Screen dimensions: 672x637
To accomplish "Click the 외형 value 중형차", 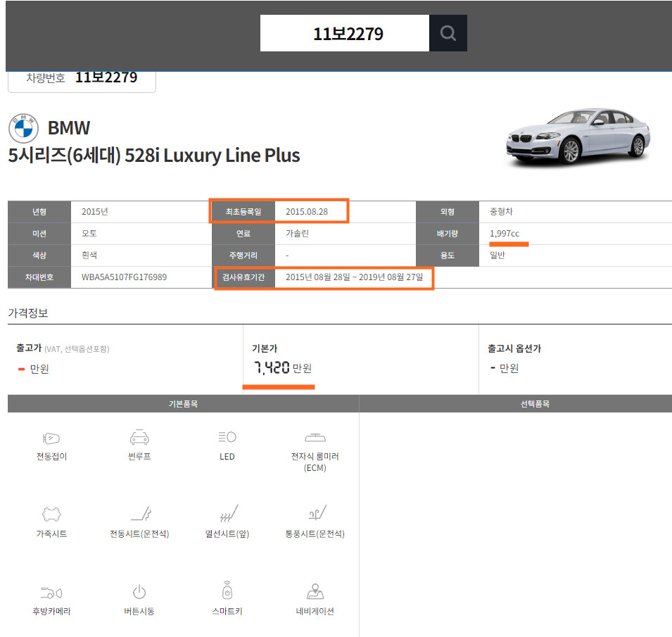I will 501,212.
